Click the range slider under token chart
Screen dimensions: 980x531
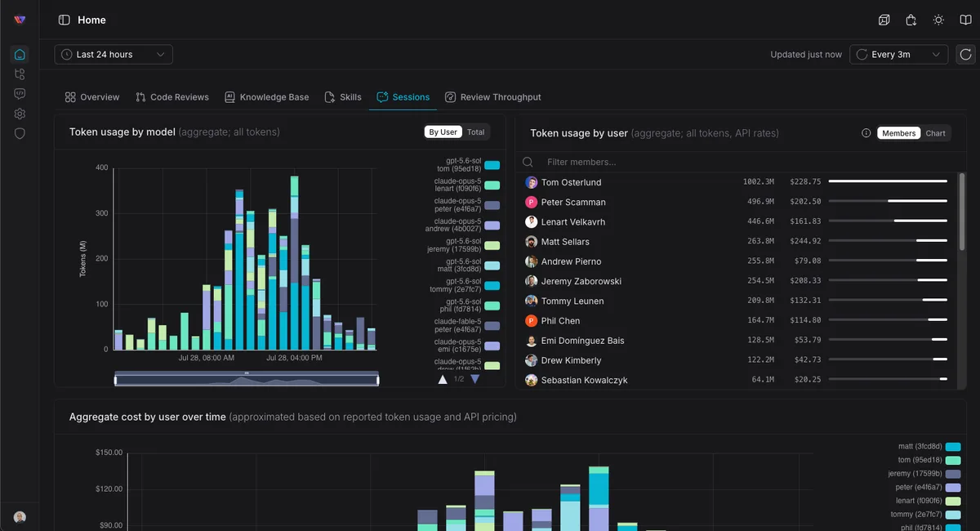[247, 379]
